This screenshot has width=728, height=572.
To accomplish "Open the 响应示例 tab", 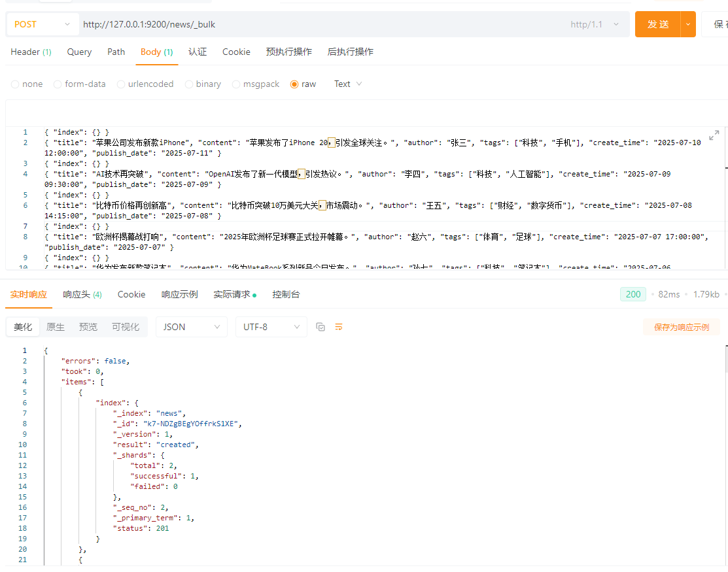I will pyautogui.click(x=180, y=295).
